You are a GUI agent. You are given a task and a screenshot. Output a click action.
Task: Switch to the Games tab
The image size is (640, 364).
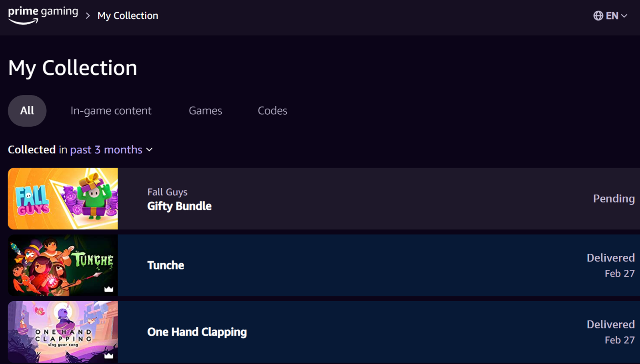click(205, 111)
